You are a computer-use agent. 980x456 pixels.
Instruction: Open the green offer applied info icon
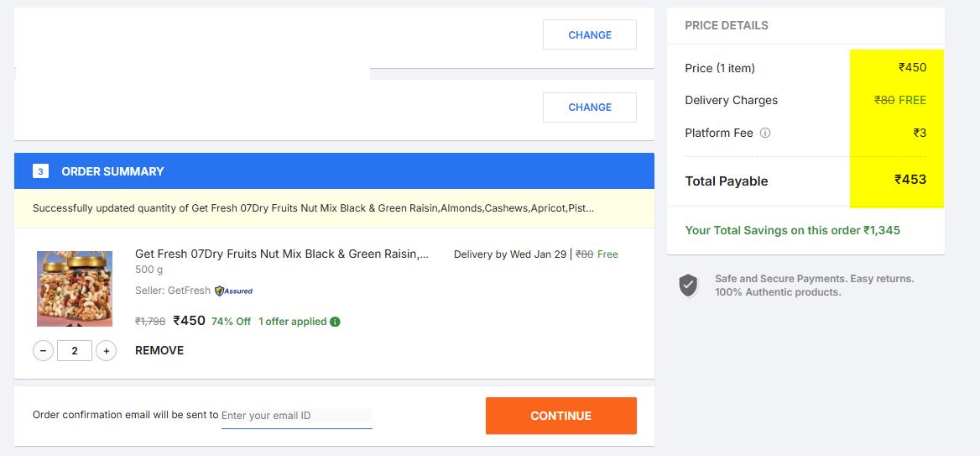click(x=335, y=322)
